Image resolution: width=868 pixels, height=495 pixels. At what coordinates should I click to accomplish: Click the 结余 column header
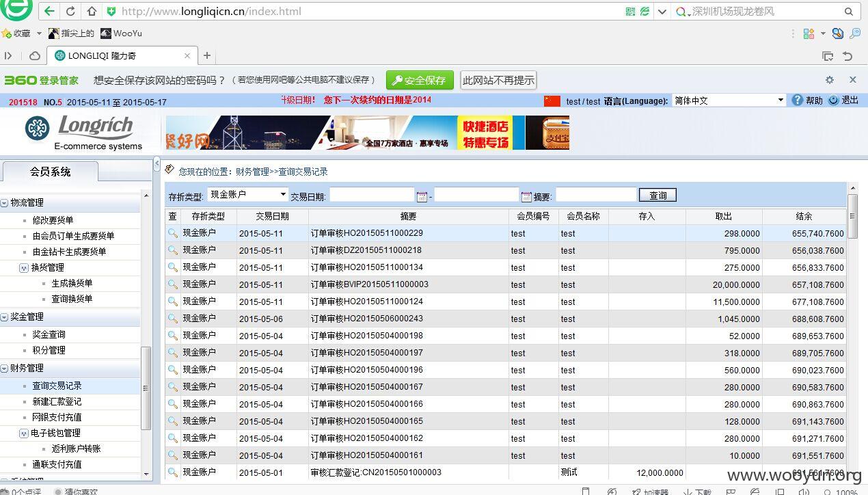(804, 216)
